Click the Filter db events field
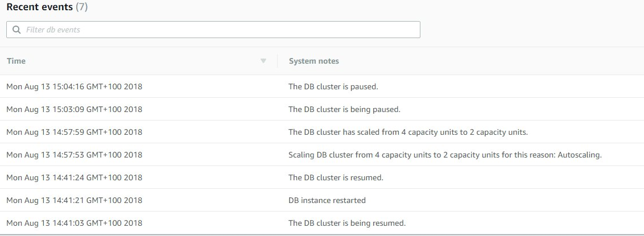The height and width of the screenshot is (236, 644). [213, 30]
